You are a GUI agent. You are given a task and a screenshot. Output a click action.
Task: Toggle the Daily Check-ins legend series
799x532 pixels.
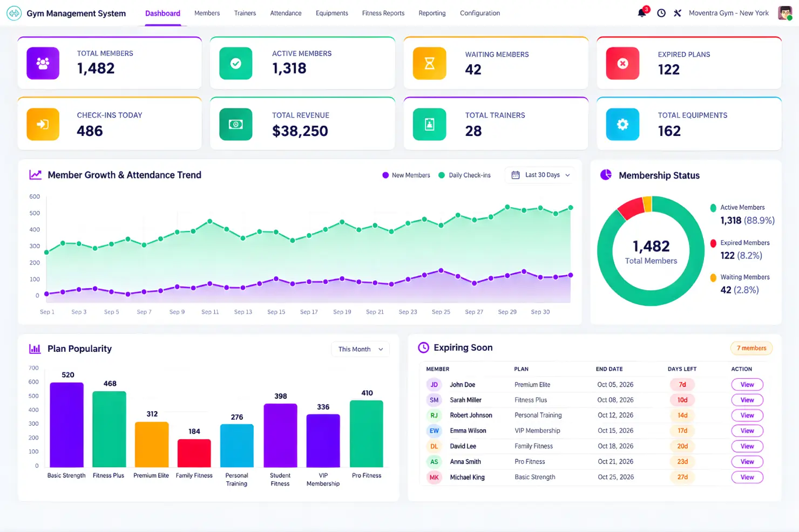point(464,175)
